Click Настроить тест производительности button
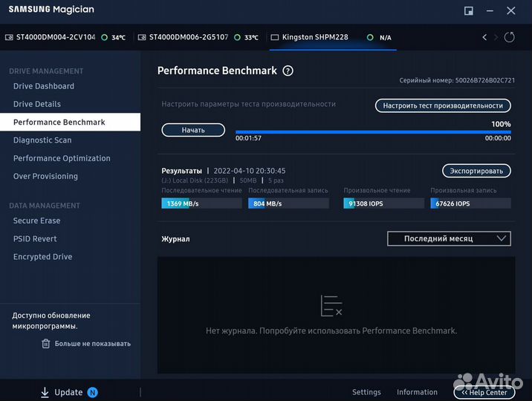 point(443,105)
